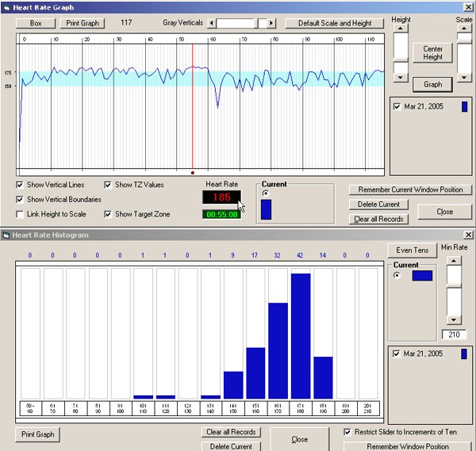This screenshot has width=476, height=451.
Task: Click the Min Rate value field 210
Action: coord(454,334)
